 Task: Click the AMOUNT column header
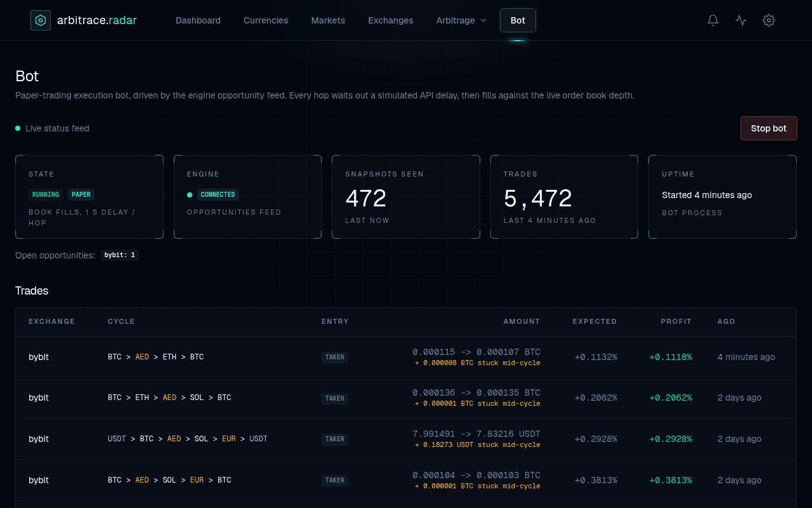[x=521, y=321]
